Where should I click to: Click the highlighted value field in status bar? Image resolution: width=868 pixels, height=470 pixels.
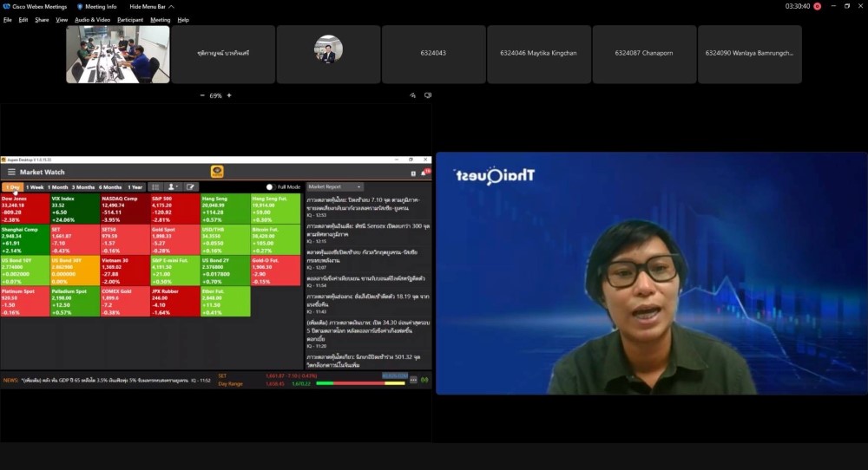click(x=395, y=376)
